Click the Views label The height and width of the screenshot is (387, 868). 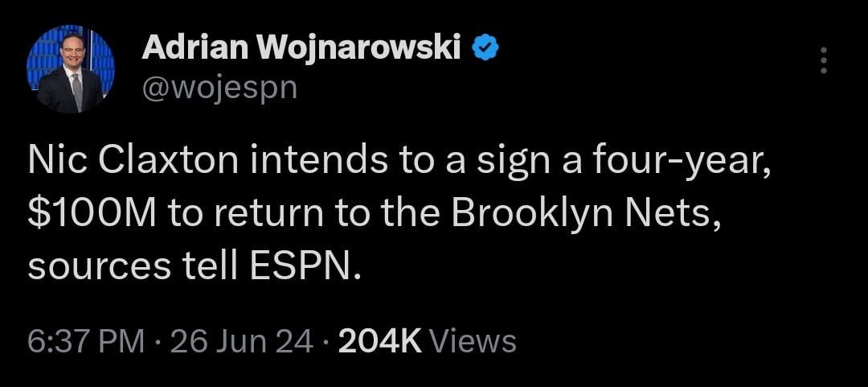(473, 341)
